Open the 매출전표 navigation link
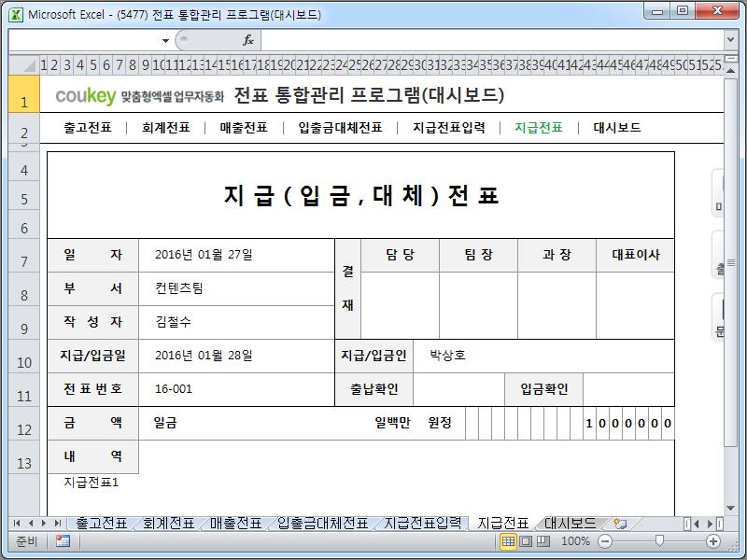This screenshot has width=747, height=560. [x=244, y=128]
